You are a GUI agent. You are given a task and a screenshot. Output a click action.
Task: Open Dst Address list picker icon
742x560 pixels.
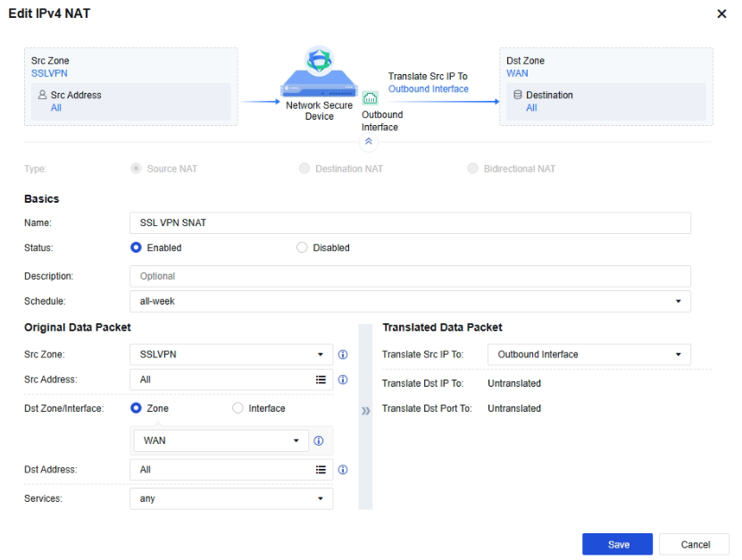point(321,470)
